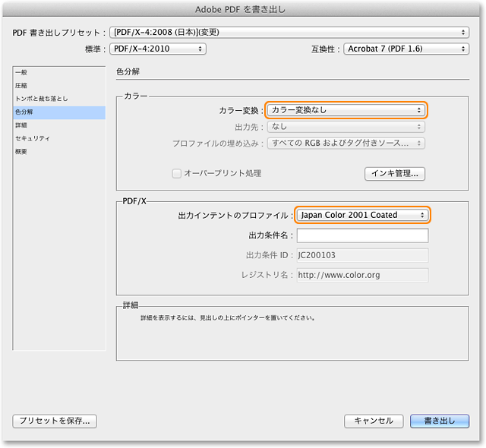Select 圧縮 in the category list
This screenshot has width=486, height=448.
pyautogui.click(x=21, y=85)
